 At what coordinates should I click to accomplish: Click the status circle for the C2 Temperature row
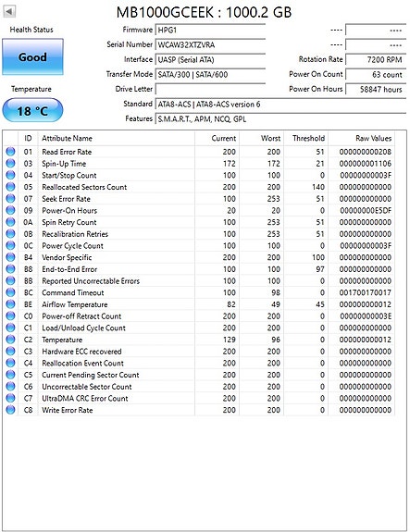point(10,340)
